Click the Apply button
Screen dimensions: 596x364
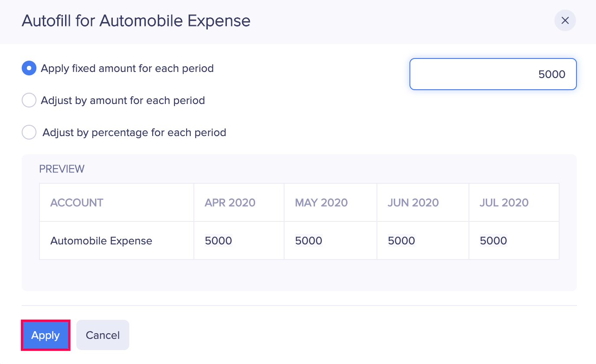point(45,335)
